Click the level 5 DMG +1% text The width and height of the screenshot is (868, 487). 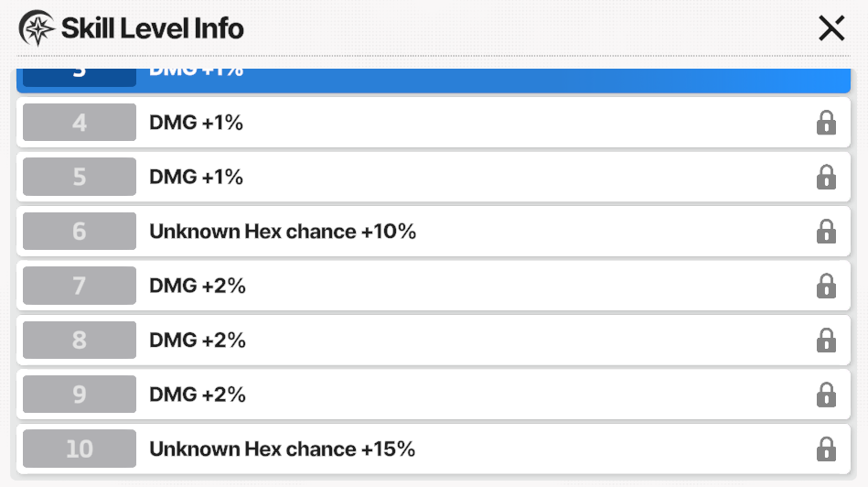(196, 178)
